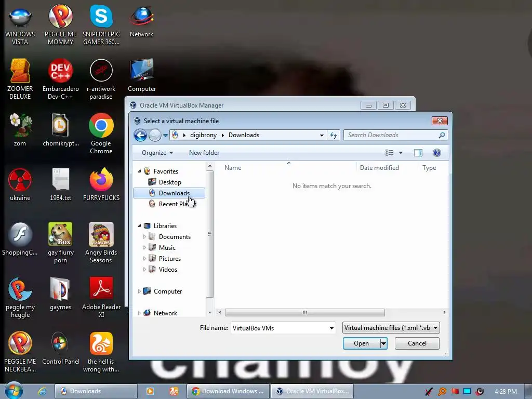Viewport: 532px width, 399px height.
Task: Click the refresh button beside the address bar
Action: (334, 136)
